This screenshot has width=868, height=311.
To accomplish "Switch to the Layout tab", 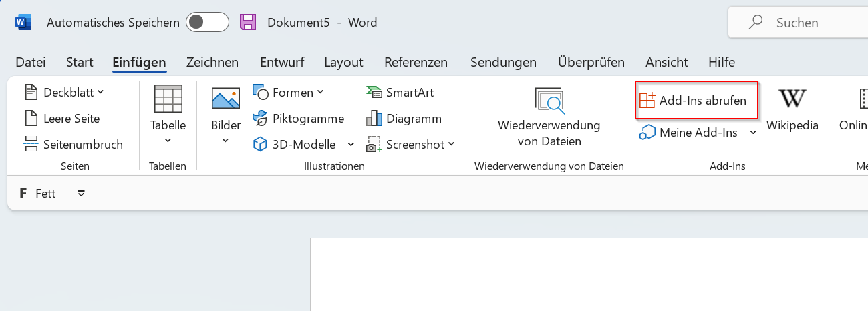I will (x=343, y=62).
